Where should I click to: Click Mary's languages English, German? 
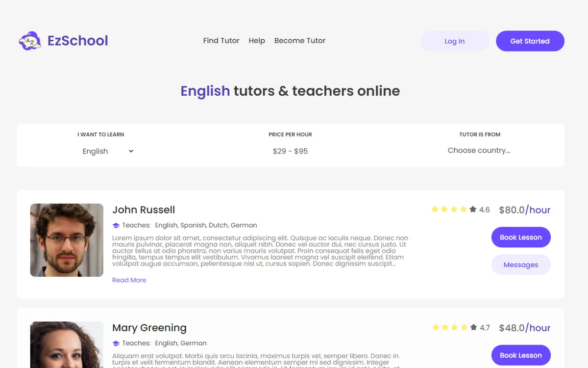(x=181, y=343)
